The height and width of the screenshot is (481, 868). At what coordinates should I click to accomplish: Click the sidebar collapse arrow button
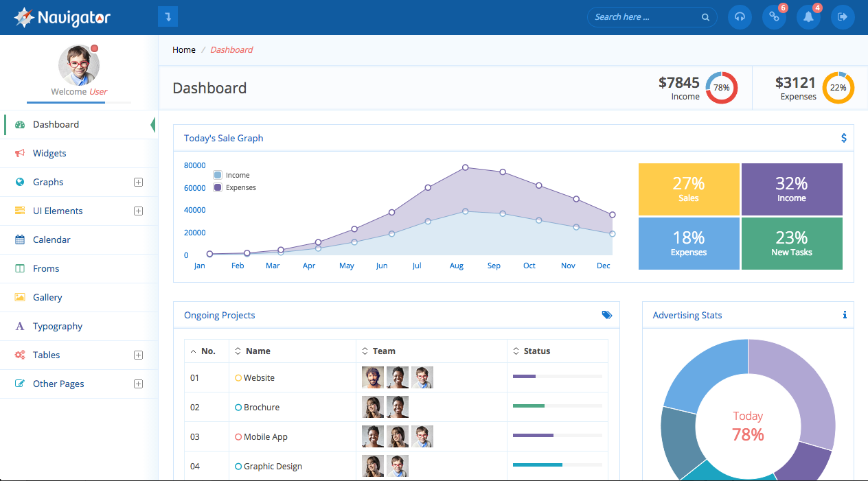click(168, 16)
